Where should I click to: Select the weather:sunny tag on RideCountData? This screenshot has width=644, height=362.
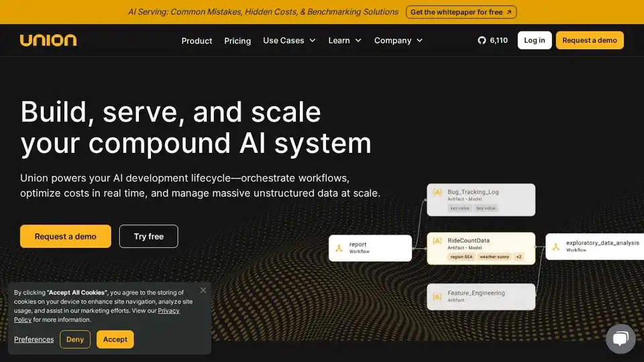[494, 257]
